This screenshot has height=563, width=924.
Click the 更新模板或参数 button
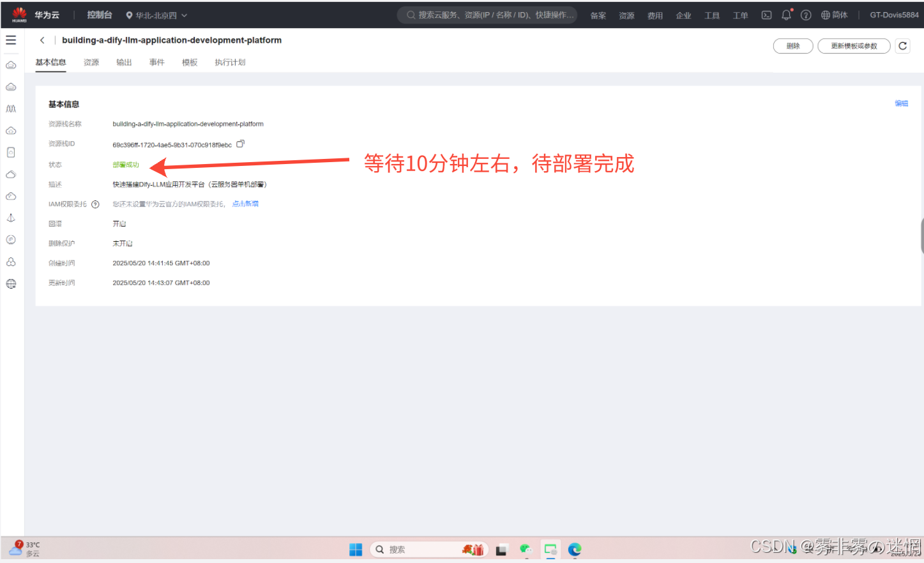point(854,46)
